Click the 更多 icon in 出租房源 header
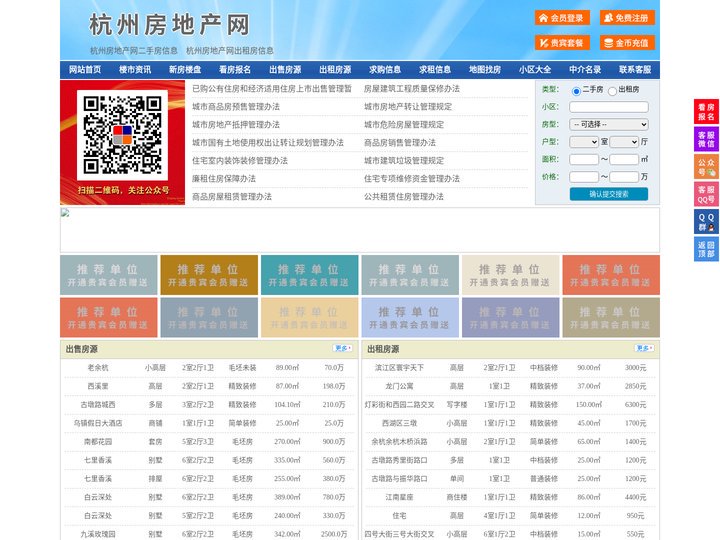720x540 pixels. (x=644, y=348)
